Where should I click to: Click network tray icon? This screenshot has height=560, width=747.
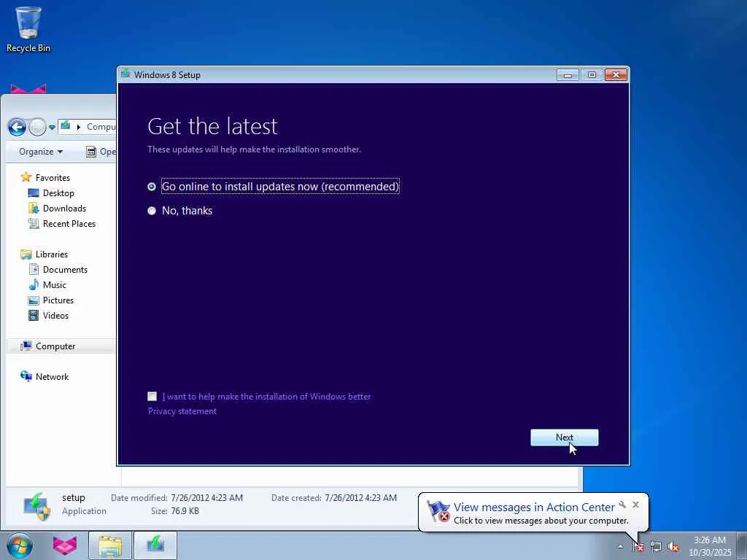pyautogui.click(x=656, y=546)
